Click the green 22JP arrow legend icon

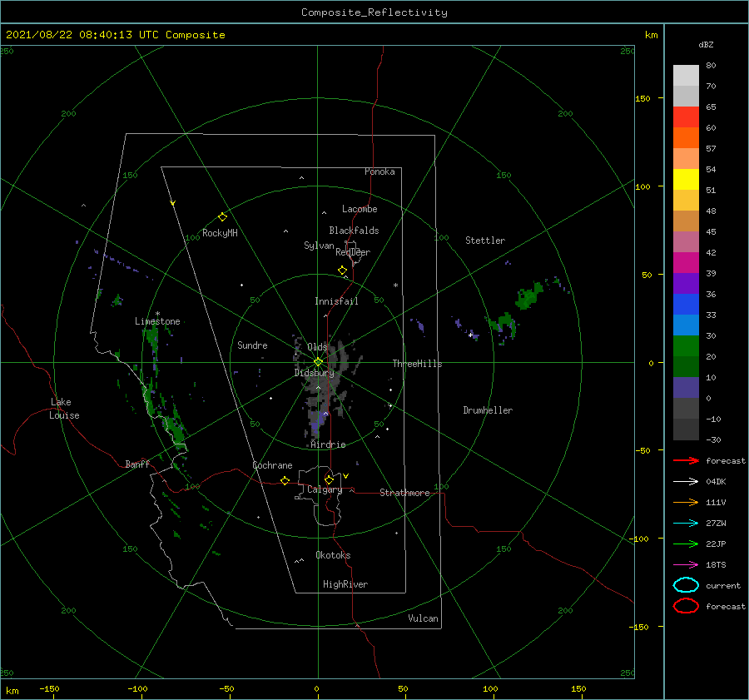(686, 544)
